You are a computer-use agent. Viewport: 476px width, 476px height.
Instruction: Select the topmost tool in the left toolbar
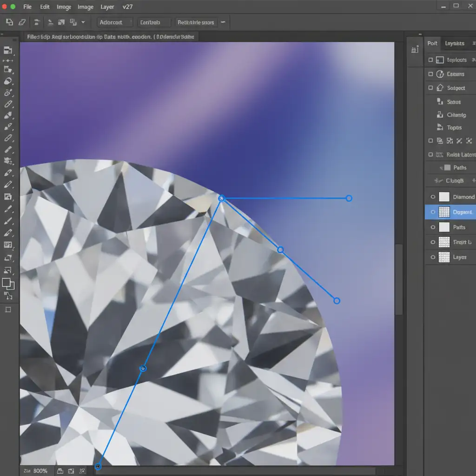[8, 50]
